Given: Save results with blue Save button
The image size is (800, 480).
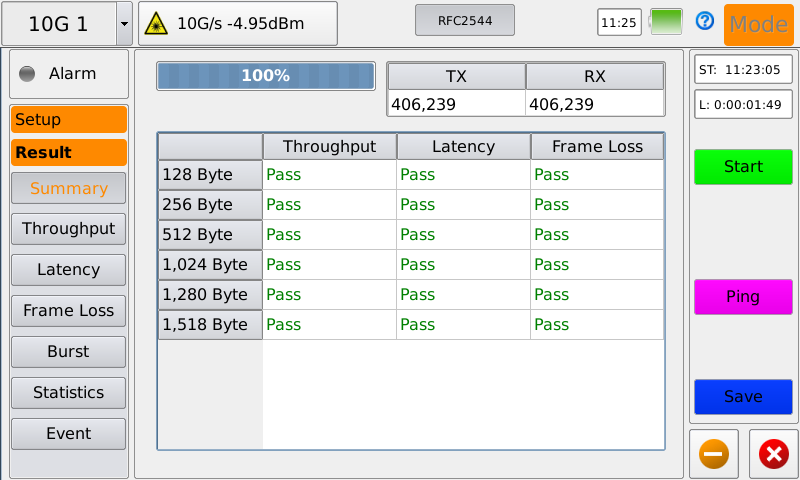Looking at the screenshot, I should pyautogui.click(x=743, y=396).
